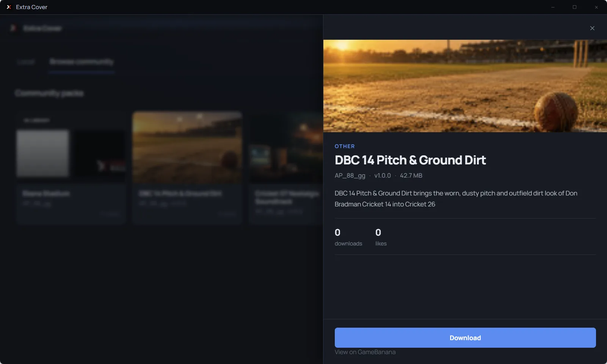Viewport: 607px width, 364px height.
Task: Click the pitch and cricket ball banner image
Action: [x=465, y=86]
